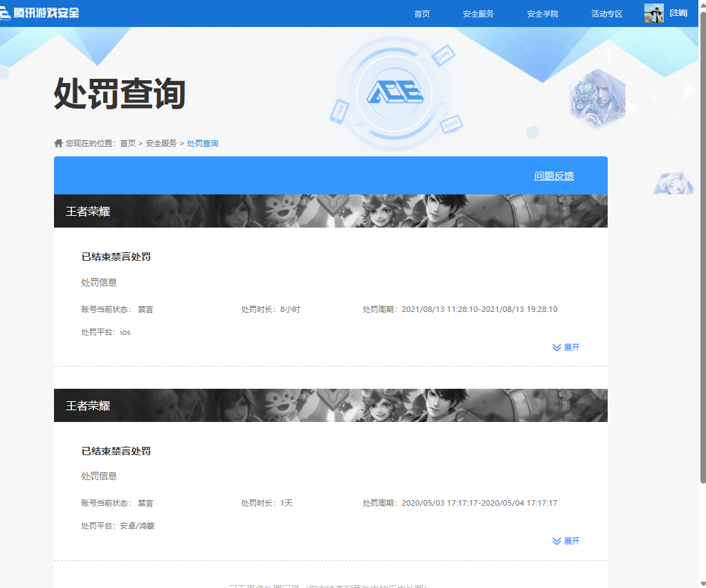706x588 pixels.
Task: Click the first 已结束禁言处罚 heading
Action: pos(116,257)
